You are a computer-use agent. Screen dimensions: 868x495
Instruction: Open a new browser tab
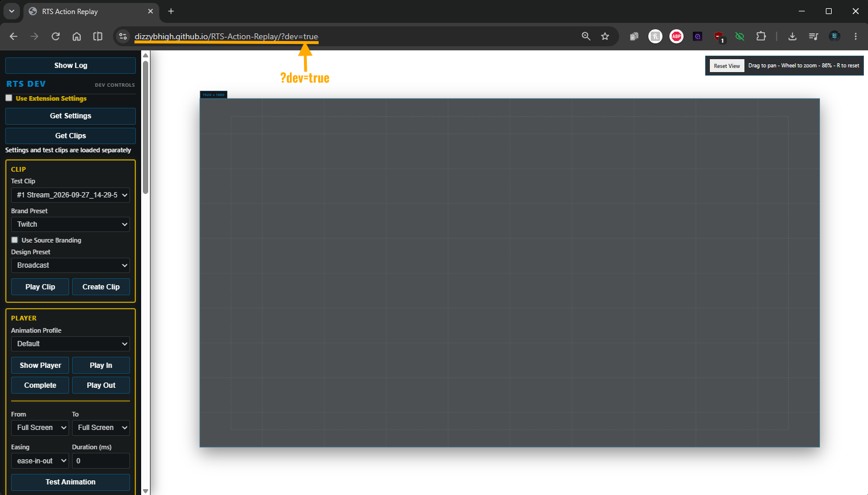pos(171,11)
